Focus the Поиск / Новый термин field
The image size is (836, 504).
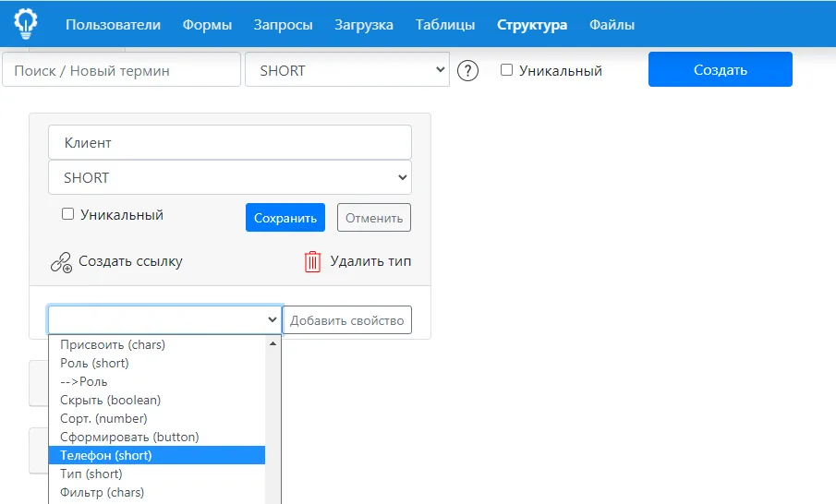[x=122, y=70]
